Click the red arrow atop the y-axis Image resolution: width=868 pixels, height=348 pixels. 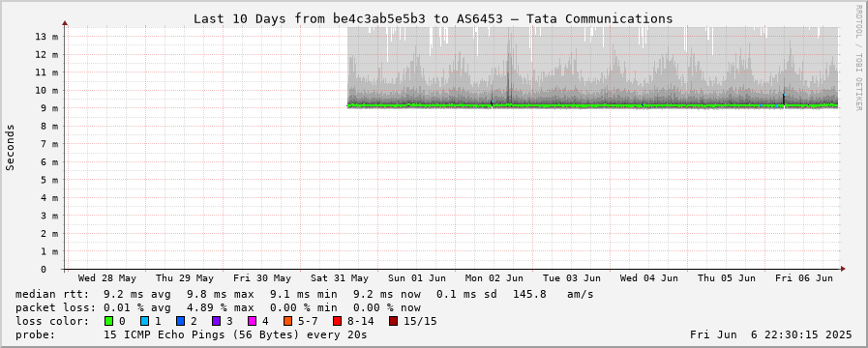pos(65,23)
